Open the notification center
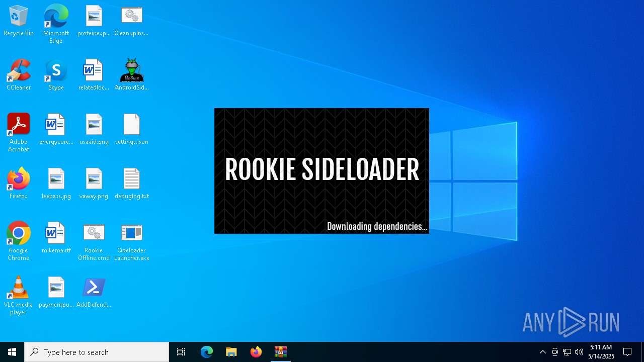The height and width of the screenshot is (362, 644). 627,352
